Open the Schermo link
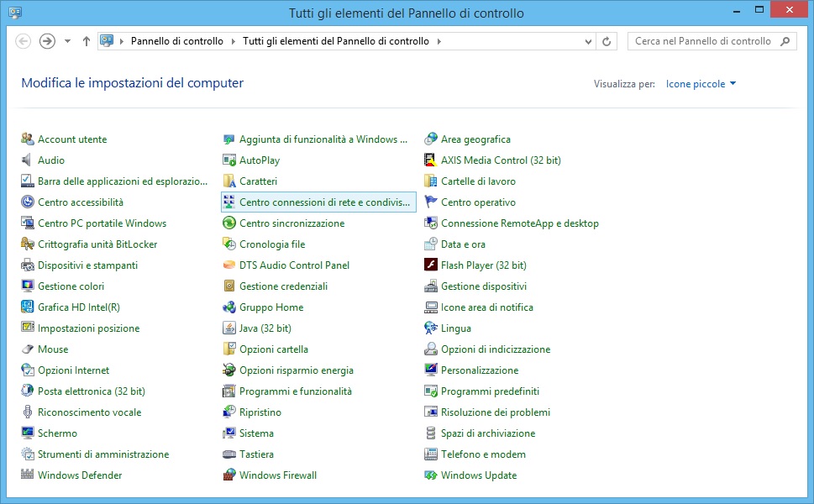 pyautogui.click(x=57, y=433)
